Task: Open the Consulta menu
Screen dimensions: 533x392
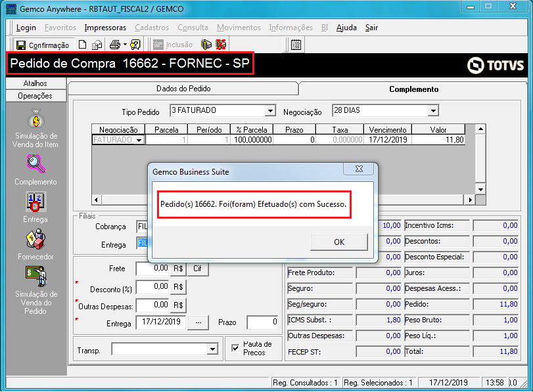Action: click(x=193, y=28)
